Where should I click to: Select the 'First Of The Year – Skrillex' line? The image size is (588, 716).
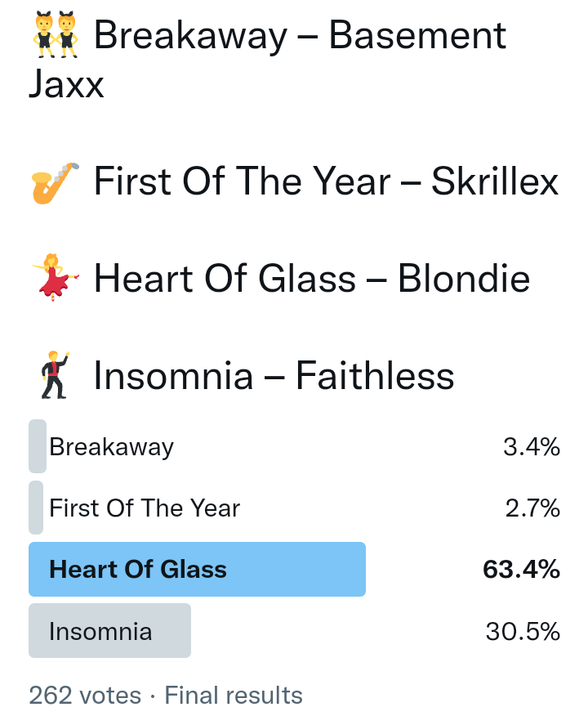click(x=326, y=181)
